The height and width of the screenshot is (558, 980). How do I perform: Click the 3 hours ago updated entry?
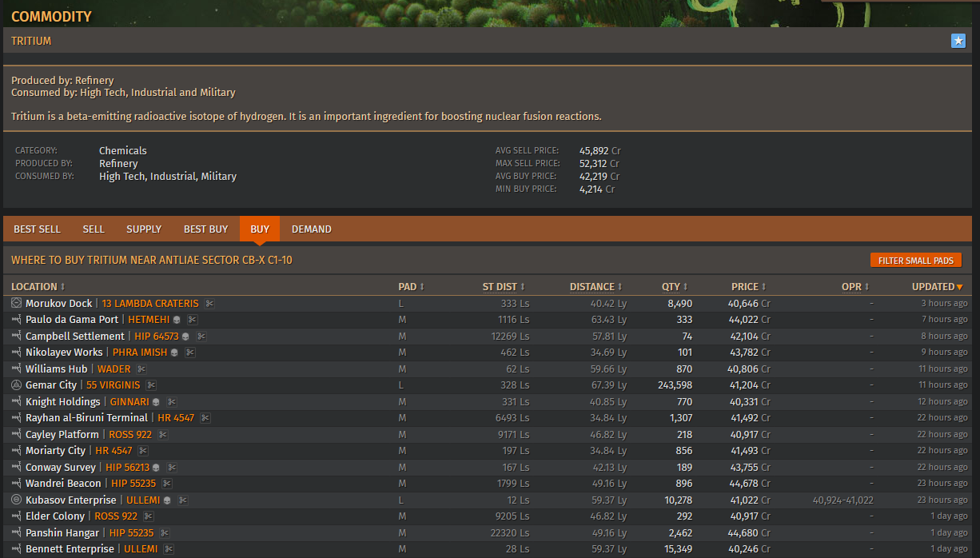944,304
